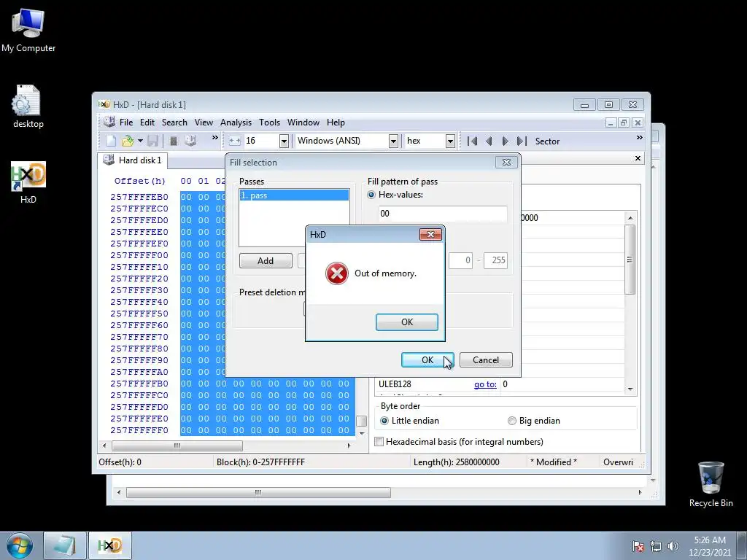Open the Tools menu

tap(270, 122)
